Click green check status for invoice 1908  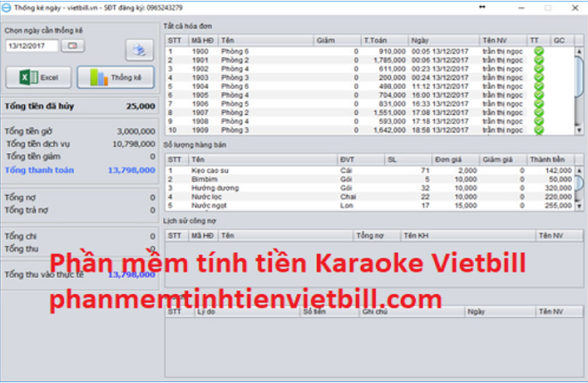539,121
